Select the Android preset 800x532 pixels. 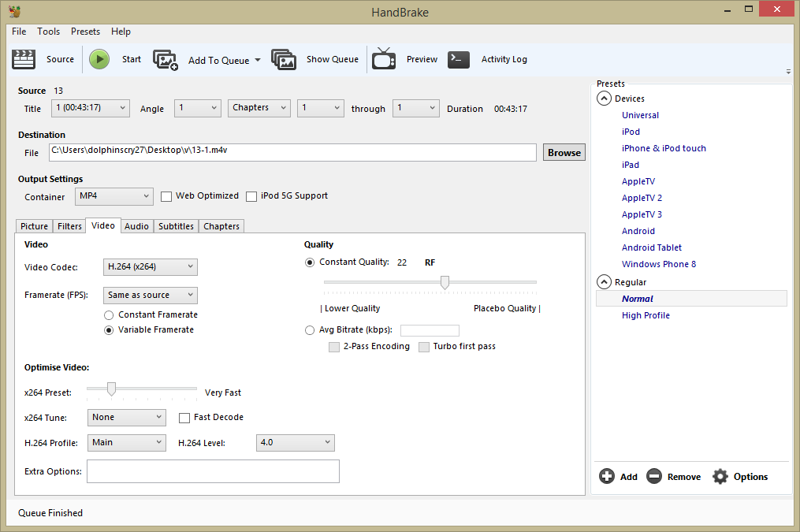pyautogui.click(x=638, y=231)
